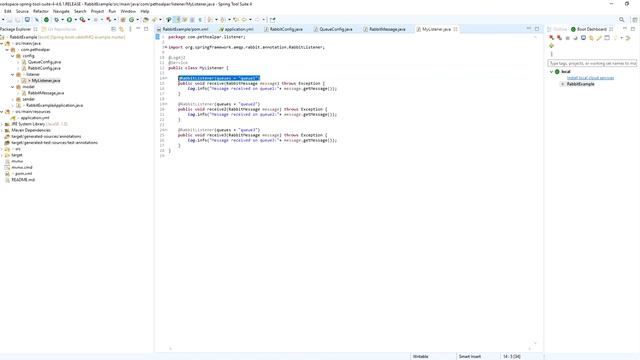Open the Source menu

(22, 11)
